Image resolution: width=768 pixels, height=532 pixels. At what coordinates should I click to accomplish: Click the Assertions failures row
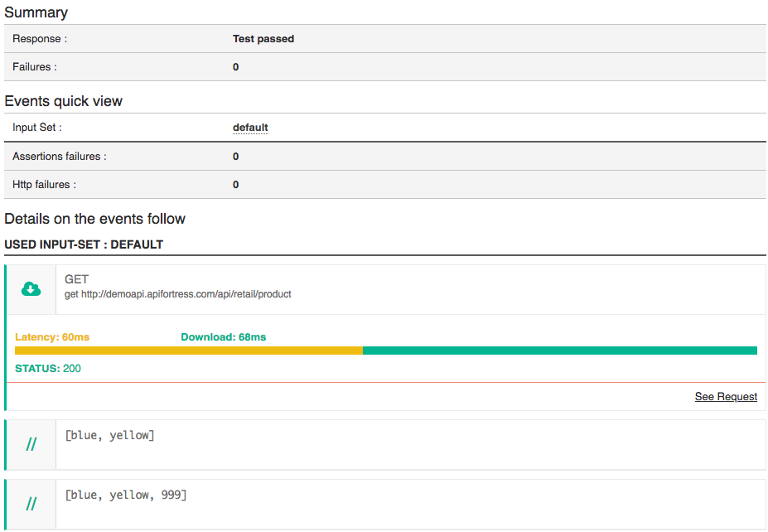pos(60,157)
